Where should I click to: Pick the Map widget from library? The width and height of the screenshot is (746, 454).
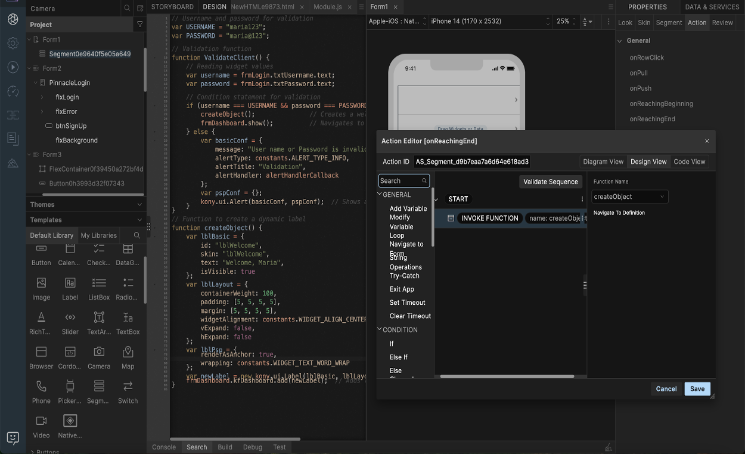click(128, 352)
